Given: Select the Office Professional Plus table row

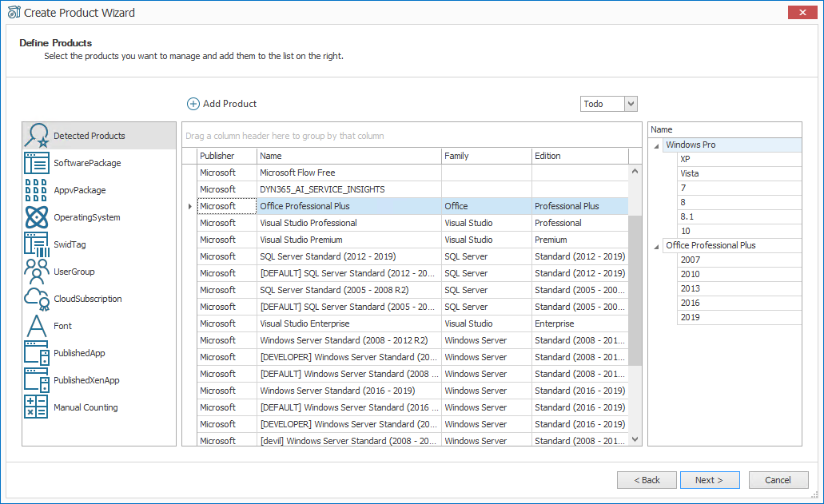Looking at the screenshot, I should (x=412, y=206).
